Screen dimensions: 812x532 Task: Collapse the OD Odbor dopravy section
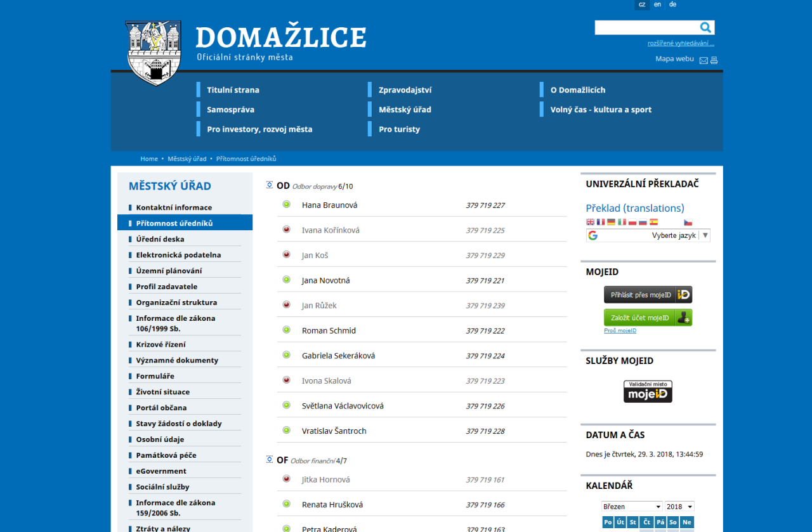270,185
